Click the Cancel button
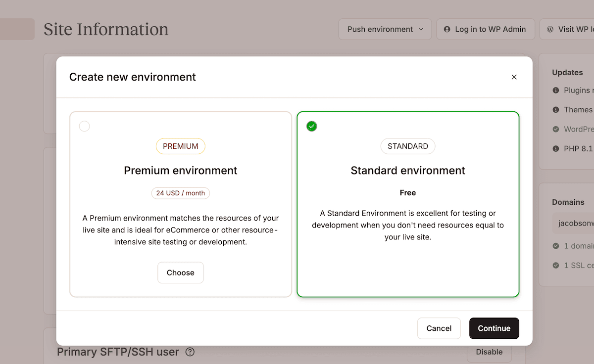Viewport: 594px width, 364px height. (x=439, y=328)
